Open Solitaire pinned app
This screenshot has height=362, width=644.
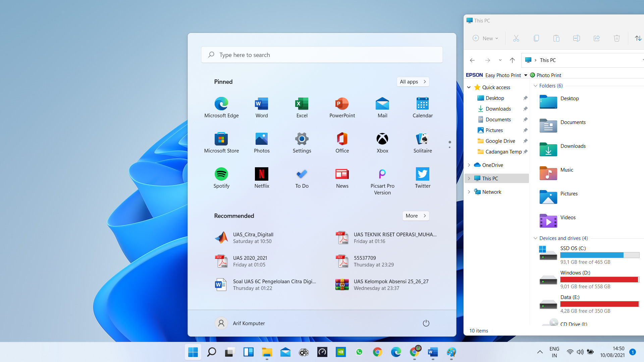pyautogui.click(x=423, y=139)
